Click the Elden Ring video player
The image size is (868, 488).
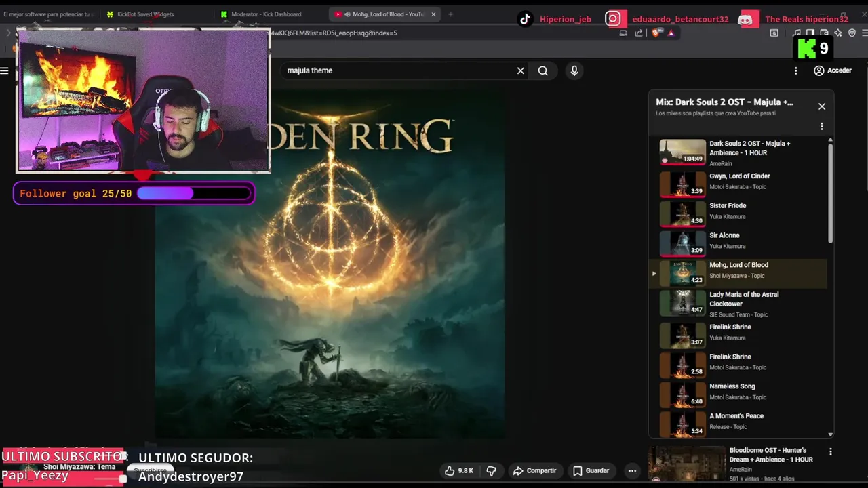tap(330, 264)
